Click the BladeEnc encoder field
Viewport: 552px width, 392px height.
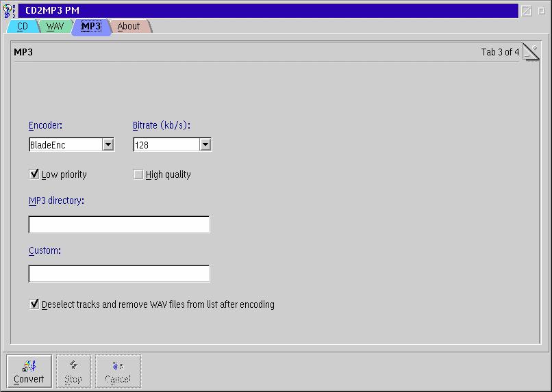[x=66, y=144]
